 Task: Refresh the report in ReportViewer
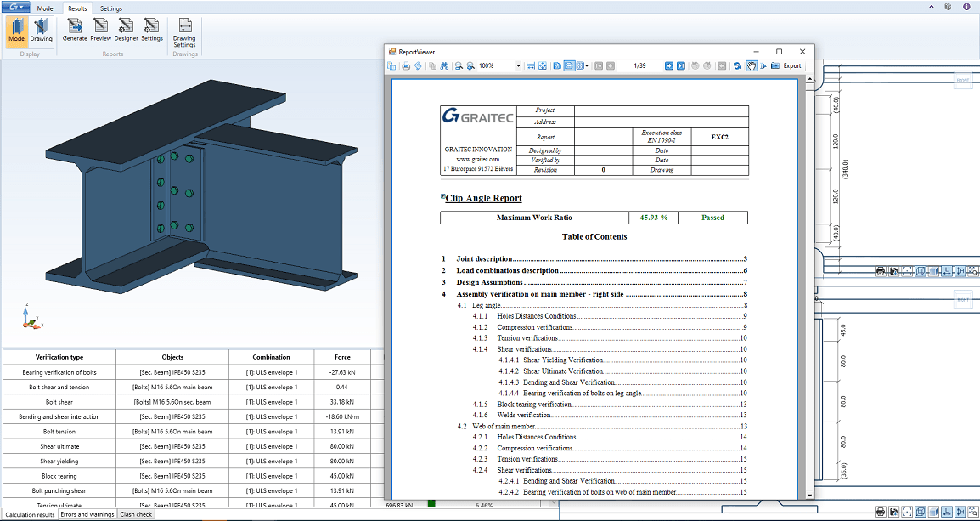[737, 65]
